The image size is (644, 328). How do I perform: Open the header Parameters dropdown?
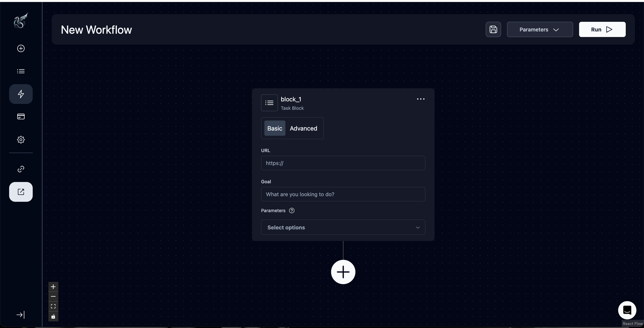pos(540,29)
